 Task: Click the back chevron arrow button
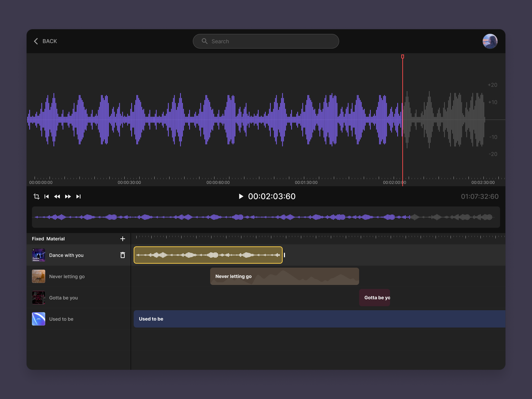pyautogui.click(x=36, y=41)
